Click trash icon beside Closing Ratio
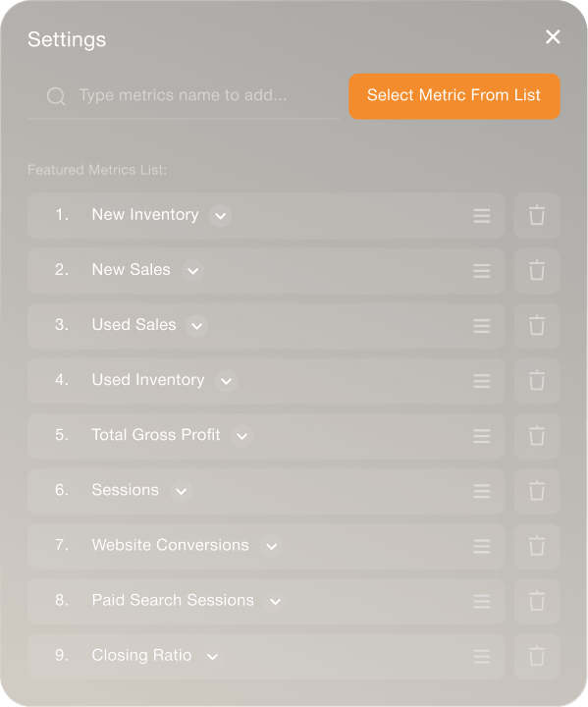Image resolution: width=588 pixels, height=707 pixels. click(x=537, y=656)
